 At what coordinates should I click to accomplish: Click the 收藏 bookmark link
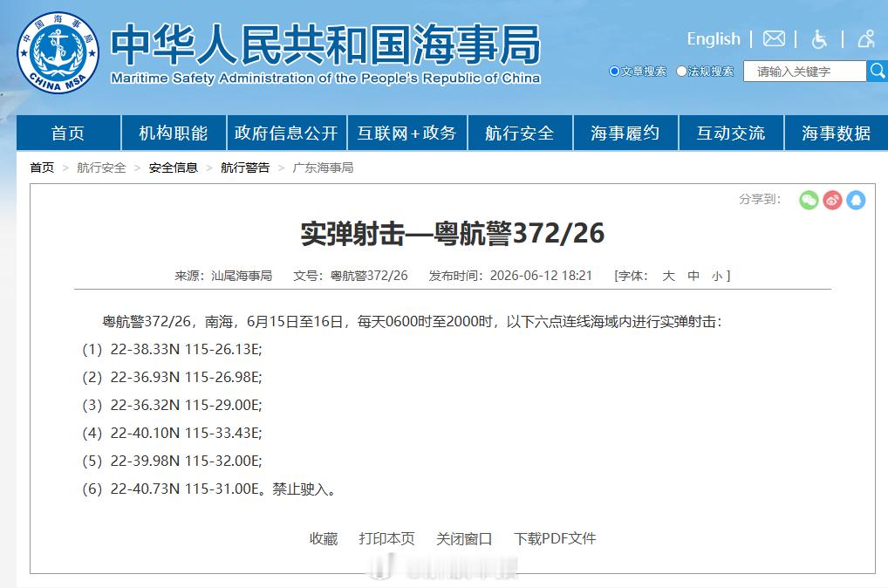click(x=324, y=538)
